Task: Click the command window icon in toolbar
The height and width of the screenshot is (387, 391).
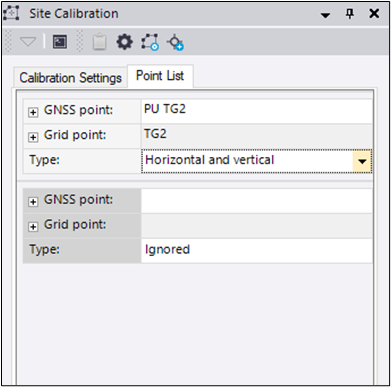Action: tap(60, 42)
